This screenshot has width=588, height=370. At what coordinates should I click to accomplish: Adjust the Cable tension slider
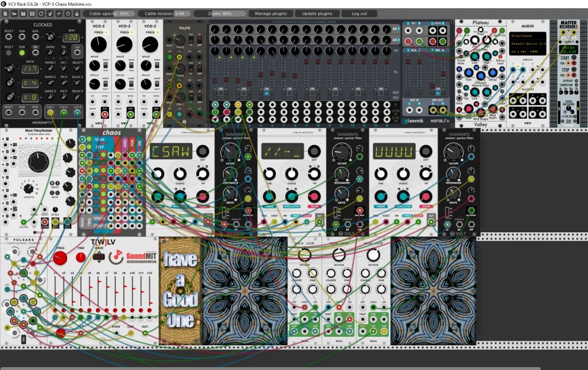coord(164,14)
